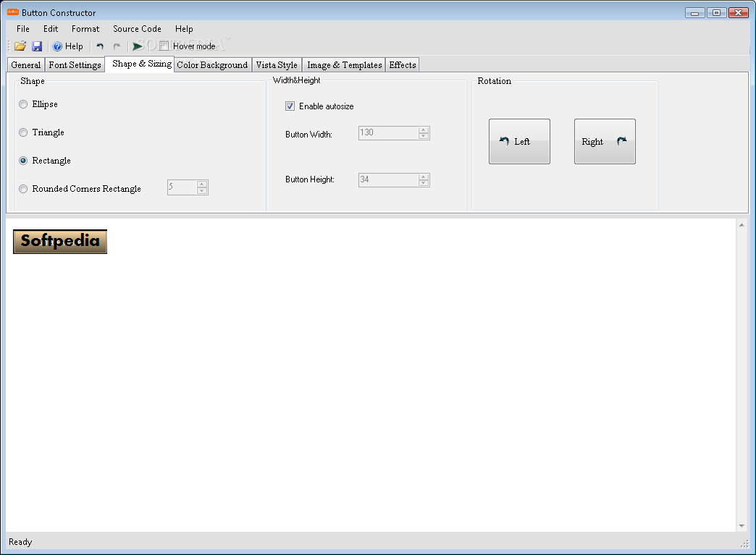The image size is (756, 555).
Task: Close the Button Constructor window
Action: point(738,12)
